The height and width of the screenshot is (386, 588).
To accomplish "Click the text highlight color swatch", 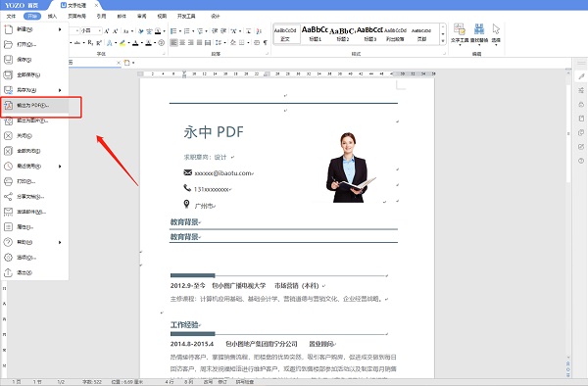I will [x=122, y=43].
